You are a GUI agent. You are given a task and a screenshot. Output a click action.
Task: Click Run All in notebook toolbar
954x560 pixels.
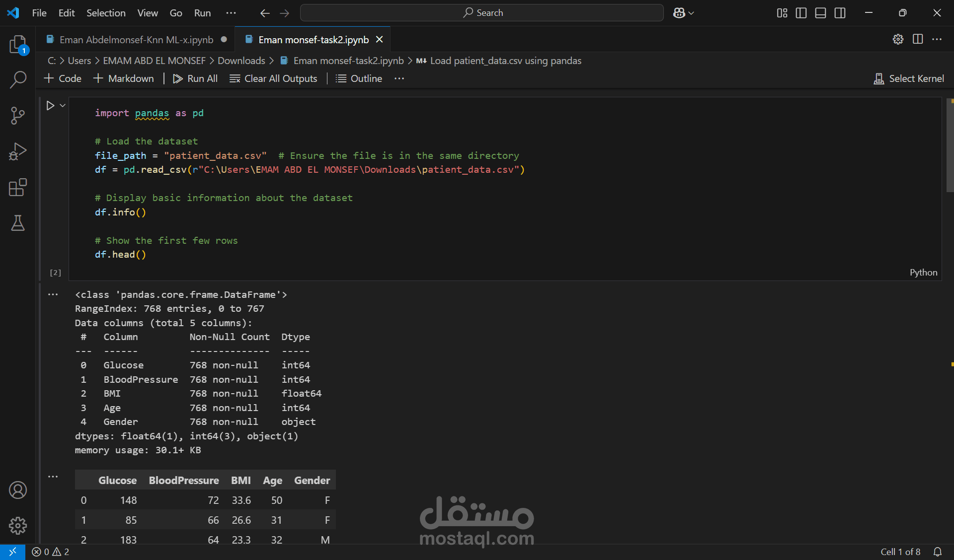click(195, 78)
